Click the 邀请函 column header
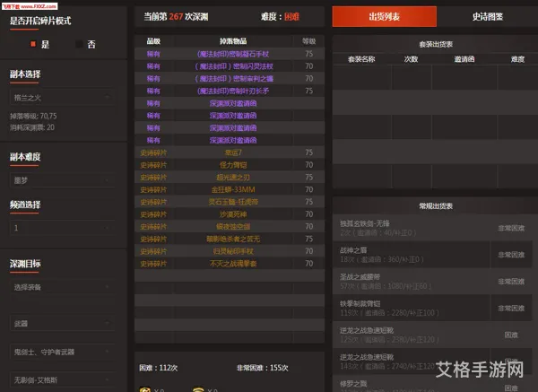The height and width of the screenshot is (392, 538). click(x=464, y=59)
